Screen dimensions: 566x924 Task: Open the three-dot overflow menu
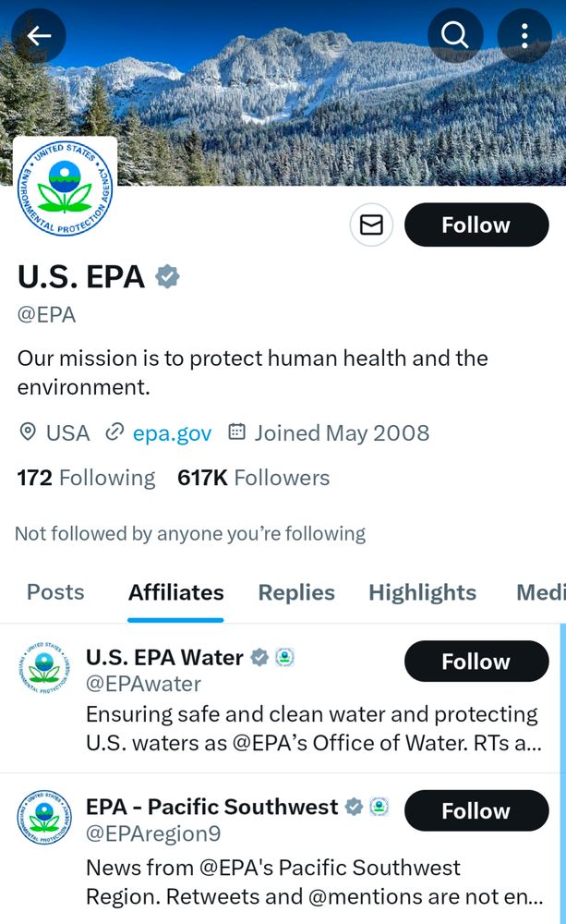tap(524, 35)
